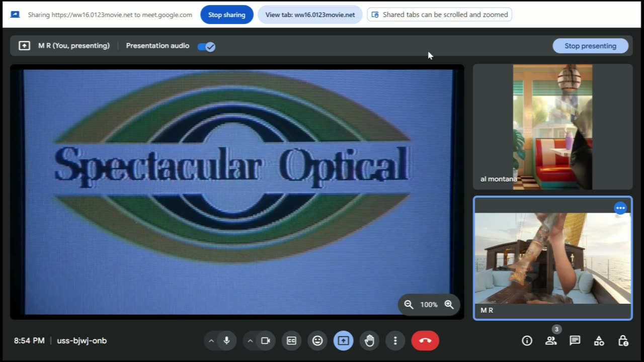Image resolution: width=644 pixels, height=362 pixels.
Task: Select M R's video tile
Action: (x=552, y=258)
